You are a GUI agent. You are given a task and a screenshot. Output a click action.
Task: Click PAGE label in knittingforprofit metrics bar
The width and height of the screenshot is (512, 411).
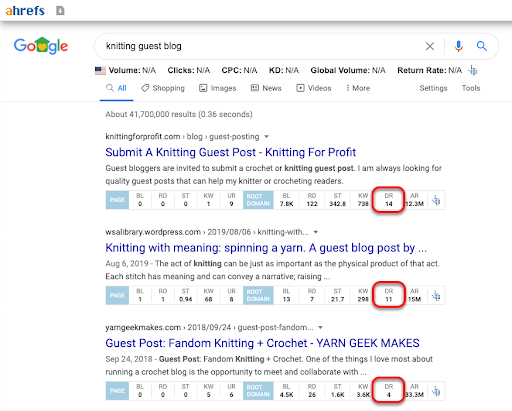117,200
